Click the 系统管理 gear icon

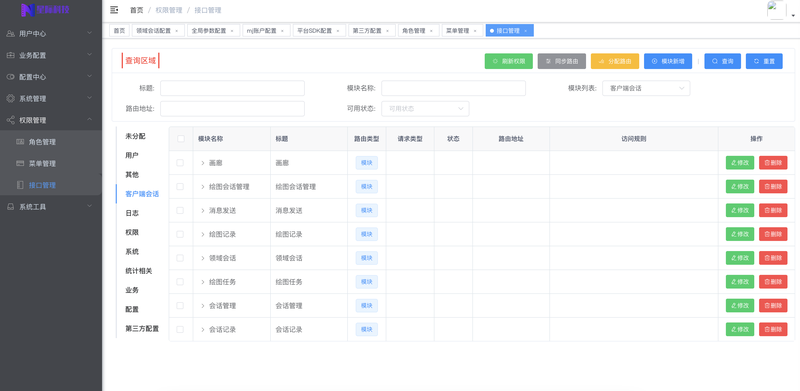(10, 99)
